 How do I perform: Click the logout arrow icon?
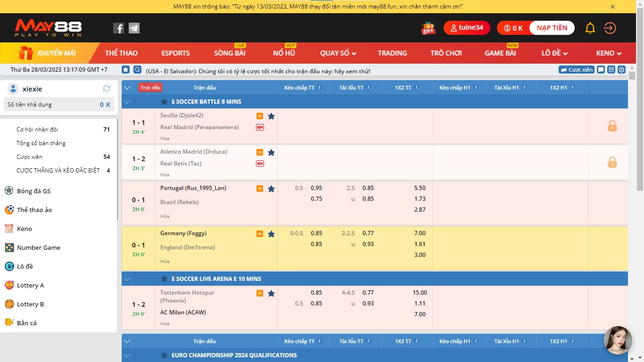tap(610, 28)
